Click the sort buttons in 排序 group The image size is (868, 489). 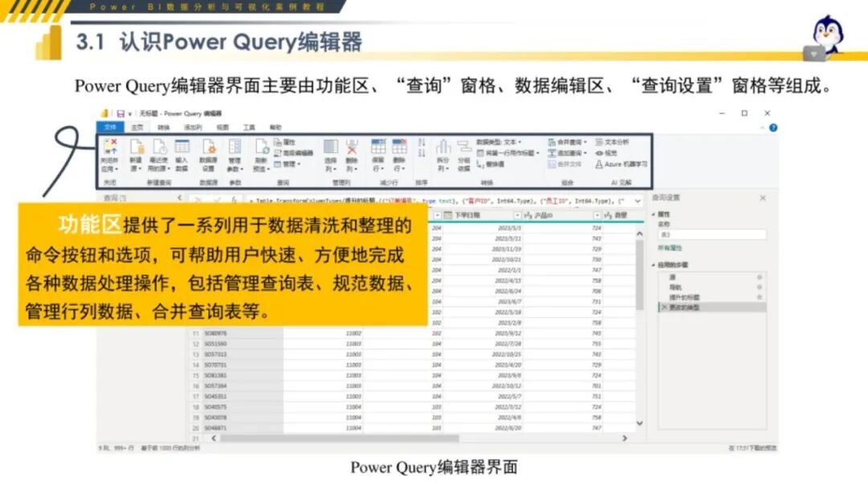click(x=422, y=148)
